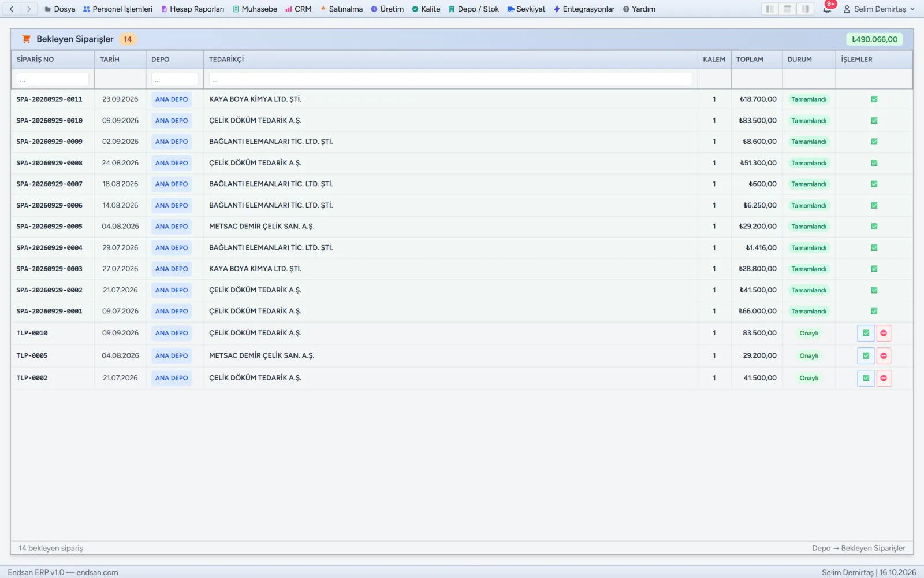Viewport: 924px width, 578px height.
Task: Click check icon for SPA-20260929-0005
Action: pos(874,227)
